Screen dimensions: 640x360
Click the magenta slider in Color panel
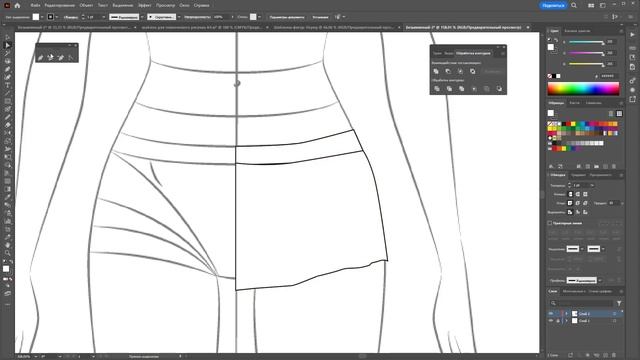[587, 53]
